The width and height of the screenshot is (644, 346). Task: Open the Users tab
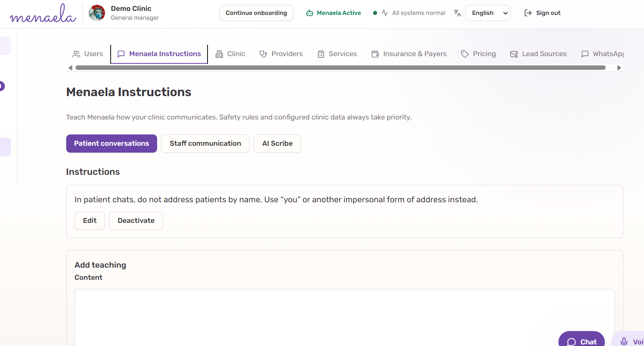pos(88,54)
